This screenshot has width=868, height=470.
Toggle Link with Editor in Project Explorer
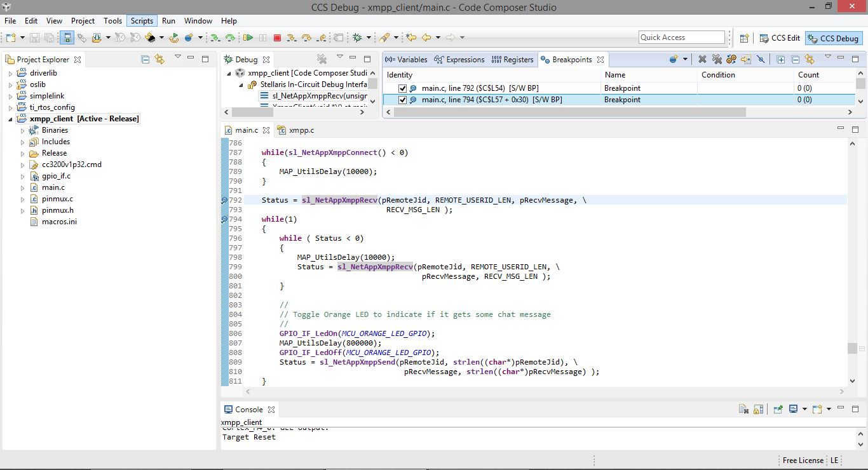[159, 59]
